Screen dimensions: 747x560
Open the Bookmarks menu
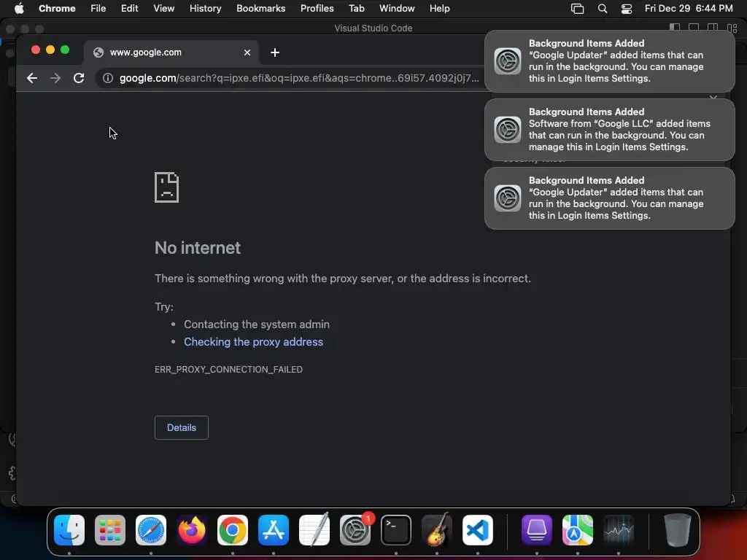tap(260, 9)
